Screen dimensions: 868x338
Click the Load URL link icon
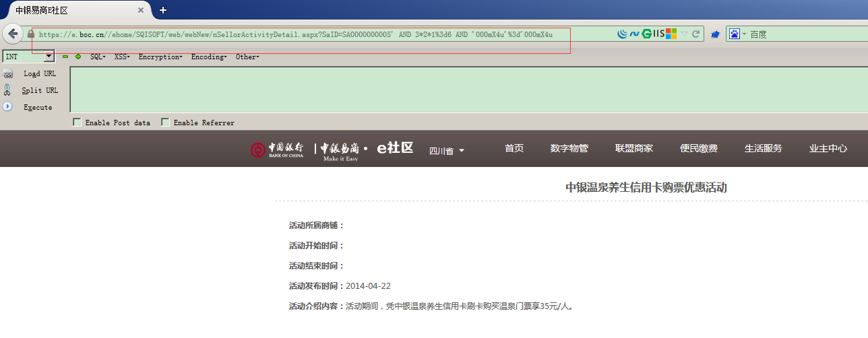(x=8, y=74)
